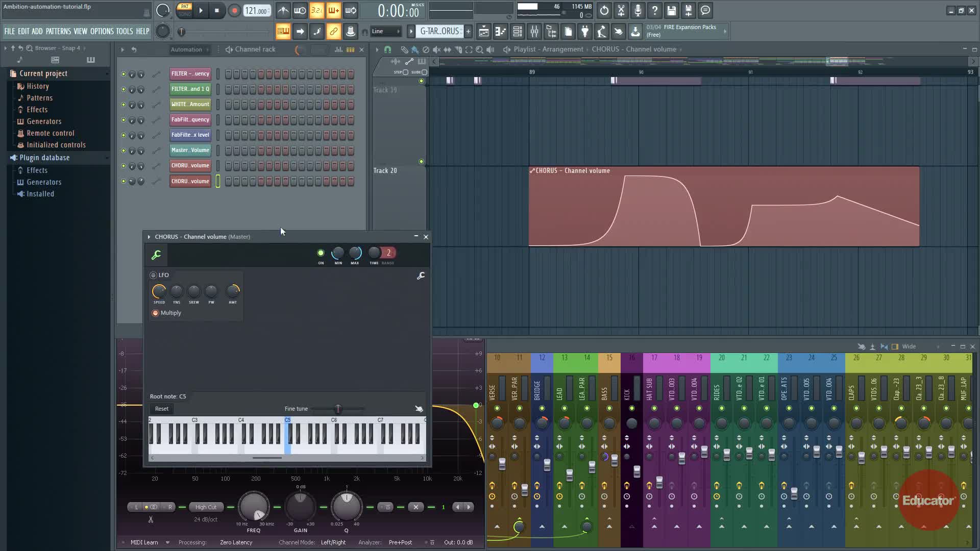Open the Line snap dropdown
980x551 pixels.
[385, 32]
